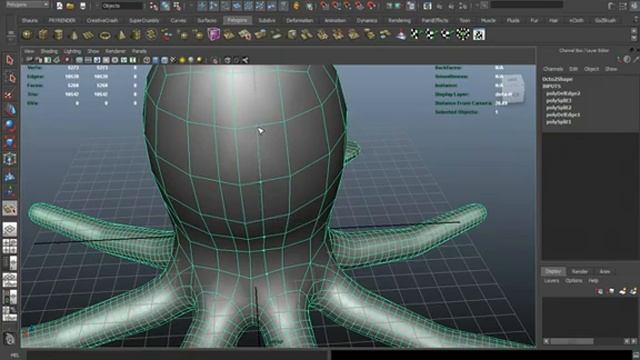Toggle select by object type mode icon
The height and width of the screenshot is (360, 640).
click(x=165, y=6)
